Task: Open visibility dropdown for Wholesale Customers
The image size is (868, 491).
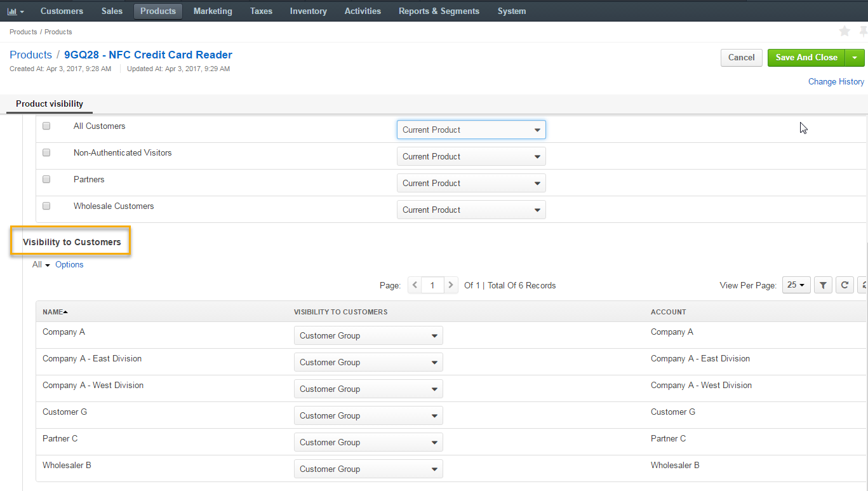Action: tap(471, 210)
